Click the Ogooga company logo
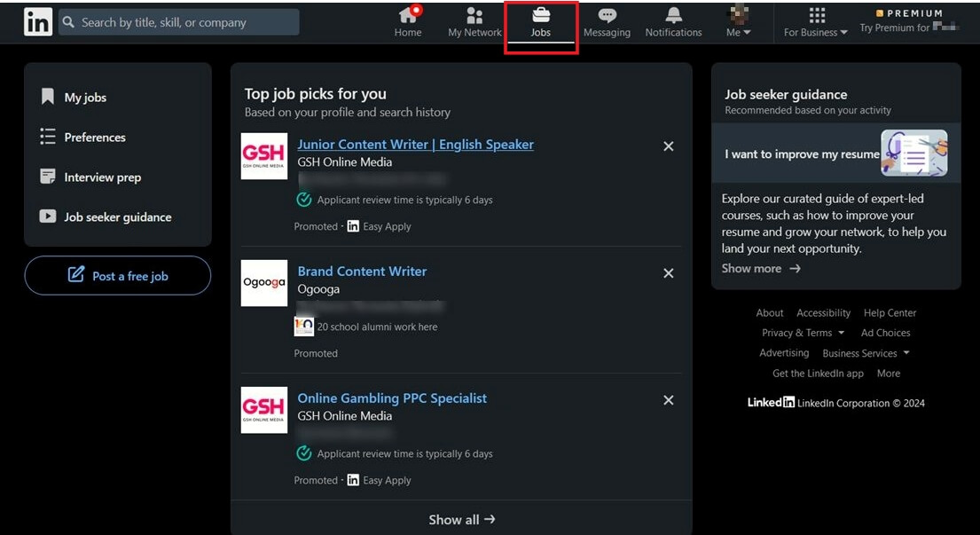Viewport: 980px width, 535px height. (264, 283)
